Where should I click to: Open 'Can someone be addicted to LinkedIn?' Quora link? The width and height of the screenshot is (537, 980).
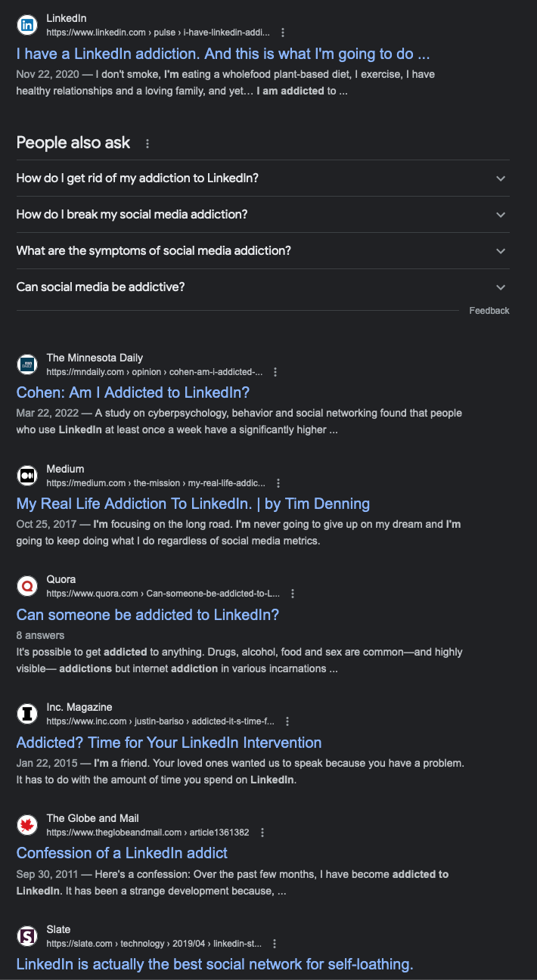click(x=147, y=615)
